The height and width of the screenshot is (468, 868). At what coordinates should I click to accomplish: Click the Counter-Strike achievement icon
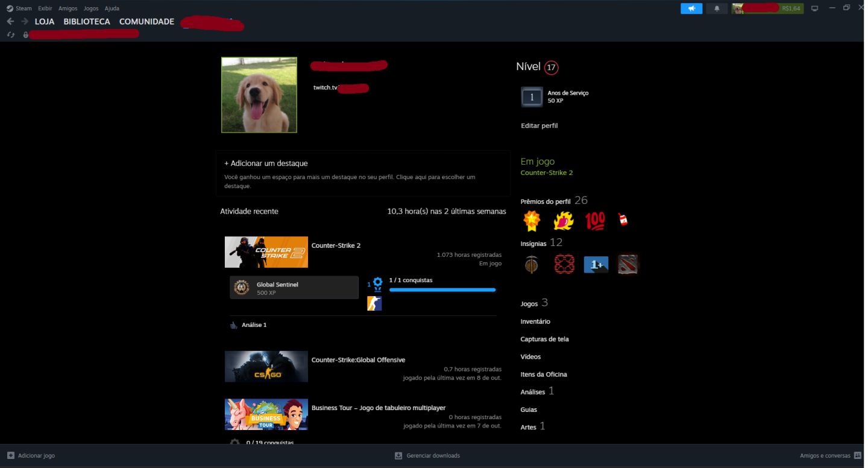[374, 303]
